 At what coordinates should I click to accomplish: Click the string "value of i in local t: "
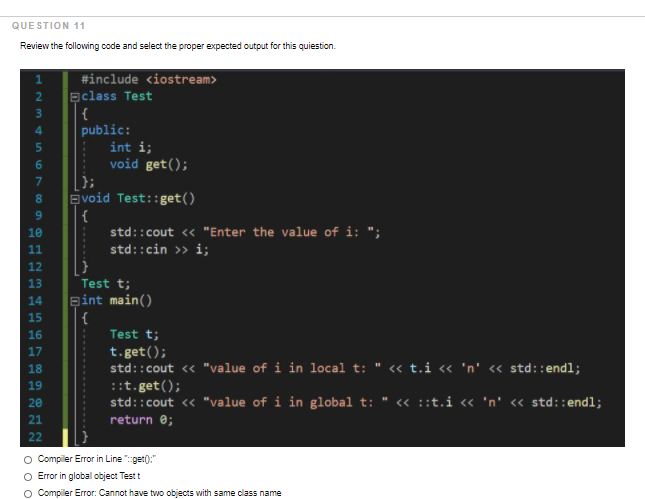[x=292, y=368]
